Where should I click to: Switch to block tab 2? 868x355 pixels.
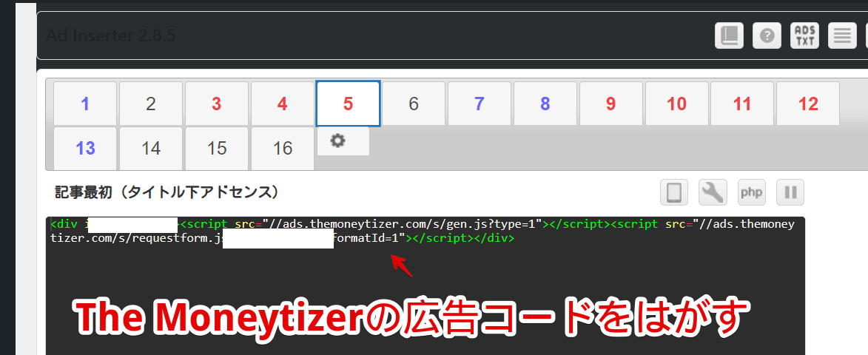click(151, 104)
